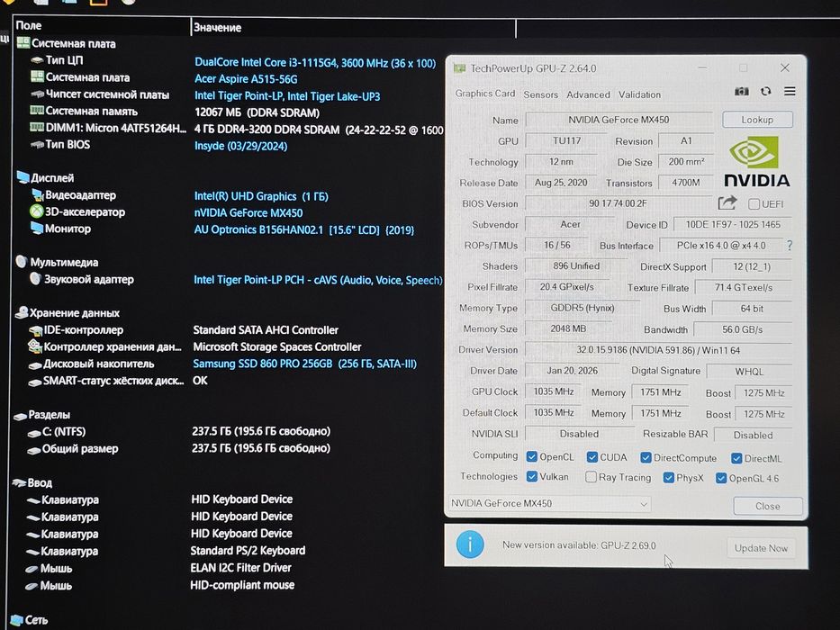Click the Дисковый накопитель drive icon
Screen dimensions: 840x630
(35, 364)
